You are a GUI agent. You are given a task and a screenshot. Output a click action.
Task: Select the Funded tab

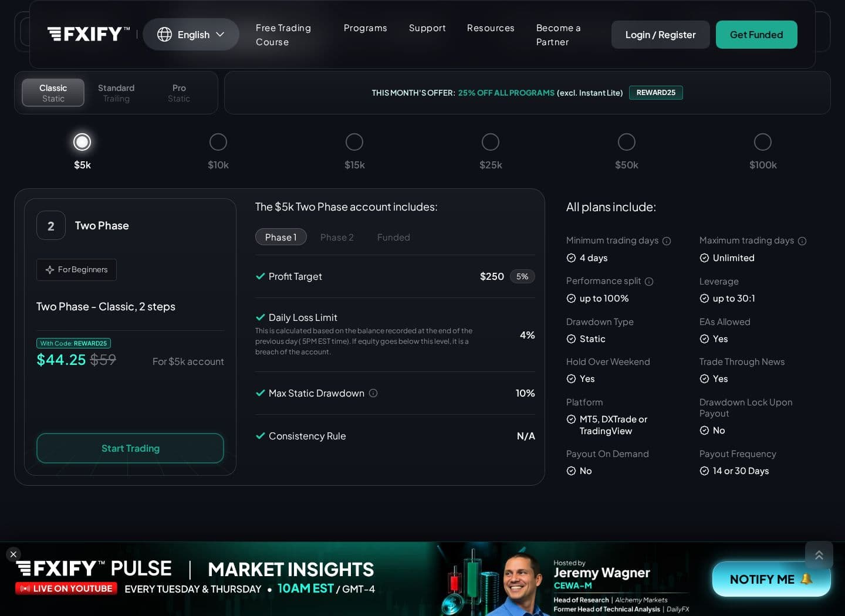(394, 238)
